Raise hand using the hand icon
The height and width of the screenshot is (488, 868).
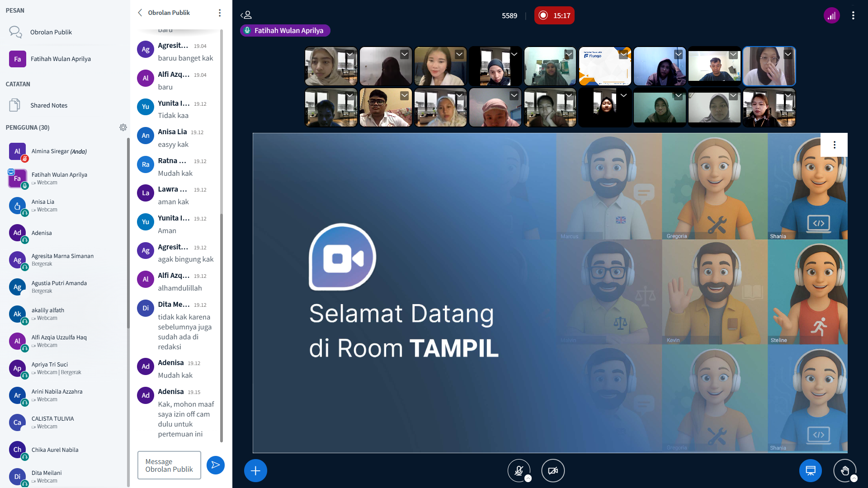tap(844, 470)
